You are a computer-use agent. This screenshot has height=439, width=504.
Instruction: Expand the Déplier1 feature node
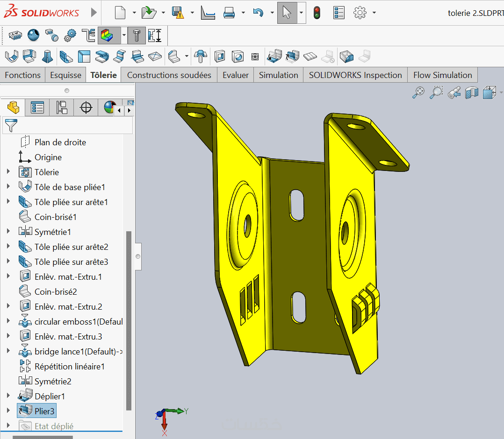click(8, 396)
